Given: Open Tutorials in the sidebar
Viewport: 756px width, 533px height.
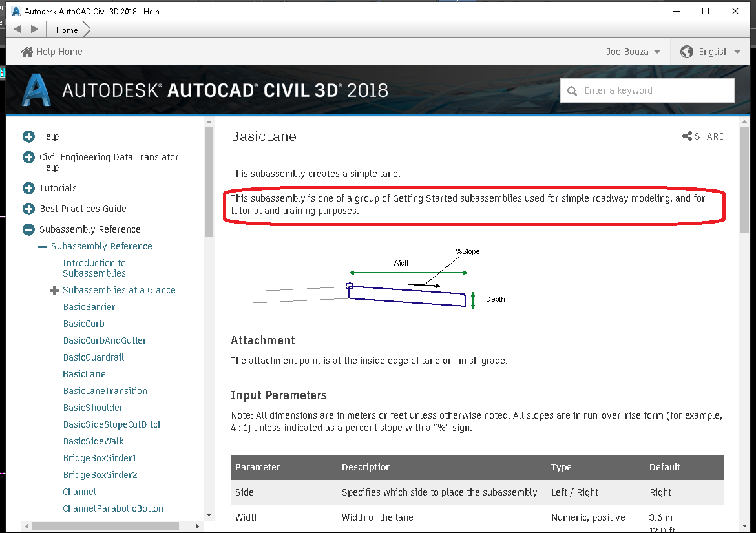Looking at the screenshot, I should coord(58,188).
